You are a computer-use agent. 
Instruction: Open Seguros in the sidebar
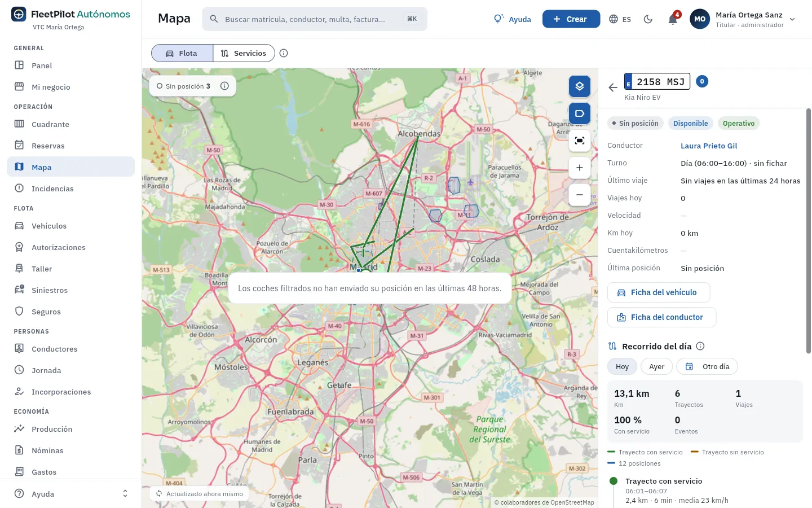coord(71,312)
